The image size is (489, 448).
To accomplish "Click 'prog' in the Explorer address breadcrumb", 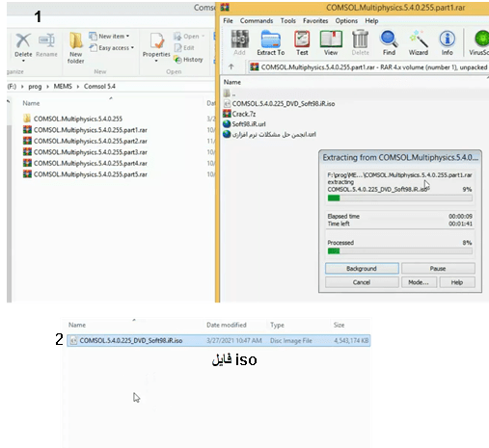I will tap(35, 87).
